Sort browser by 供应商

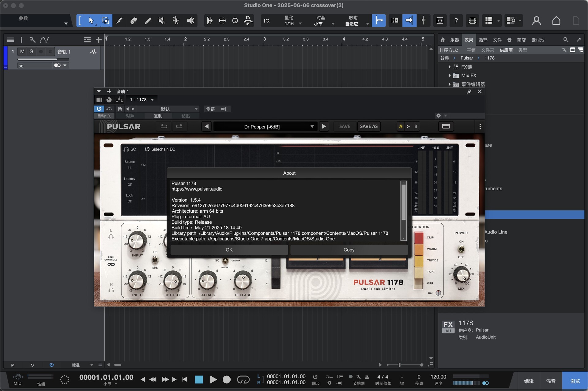[506, 50]
